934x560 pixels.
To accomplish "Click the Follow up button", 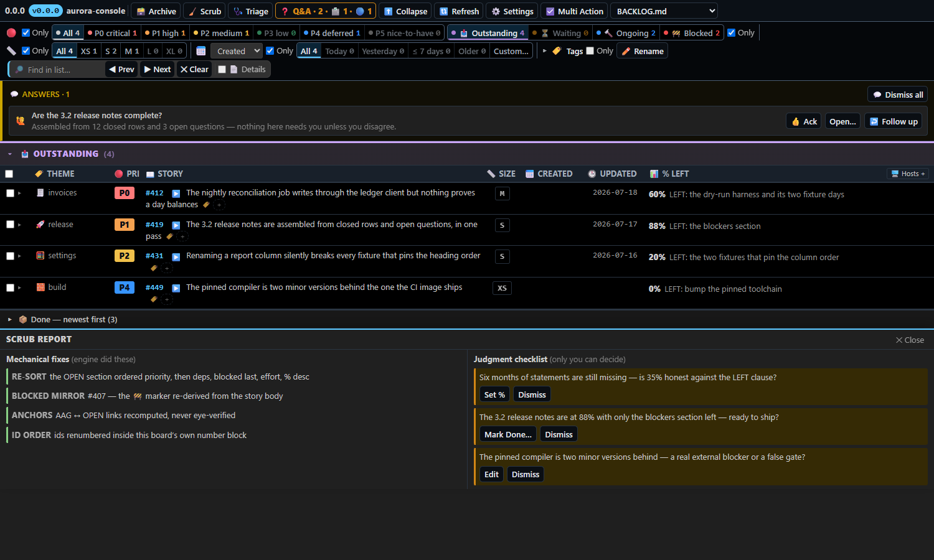I will click(x=894, y=121).
